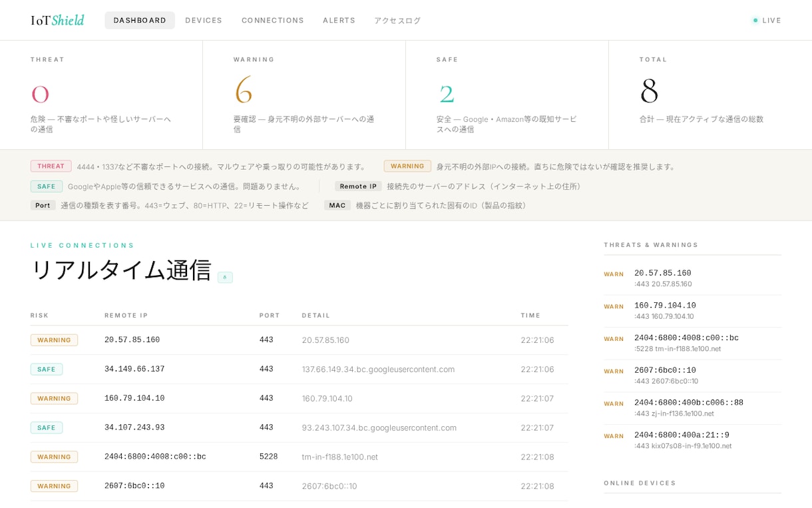Image resolution: width=812 pixels, height=508 pixels.
Task: Click the MAC legend tag
Action: (337, 205)
